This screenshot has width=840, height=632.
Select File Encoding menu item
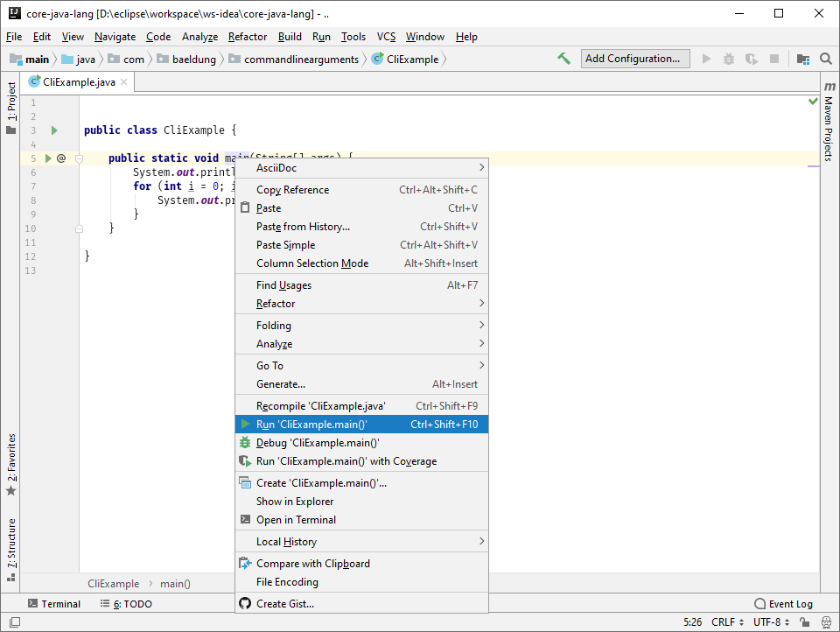tap(362, 581)
